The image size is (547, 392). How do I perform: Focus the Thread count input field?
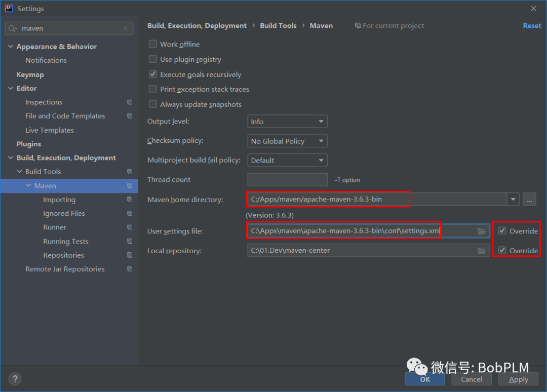point(287,180)
